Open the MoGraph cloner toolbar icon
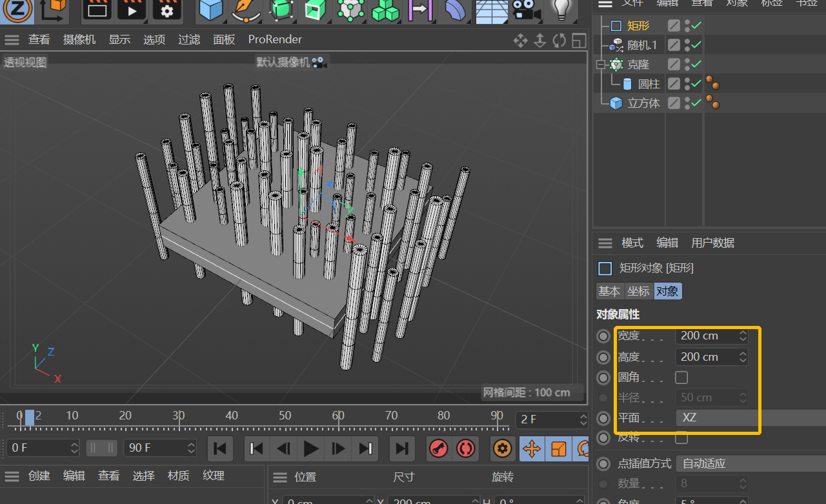This screenshot has height=504, width=826. click(x=350, y=10)
